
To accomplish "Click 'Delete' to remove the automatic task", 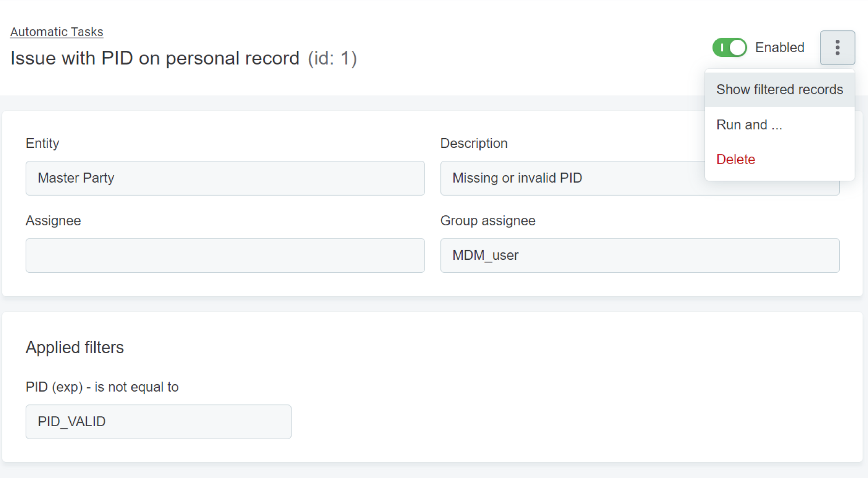I will tap(735, 159).
